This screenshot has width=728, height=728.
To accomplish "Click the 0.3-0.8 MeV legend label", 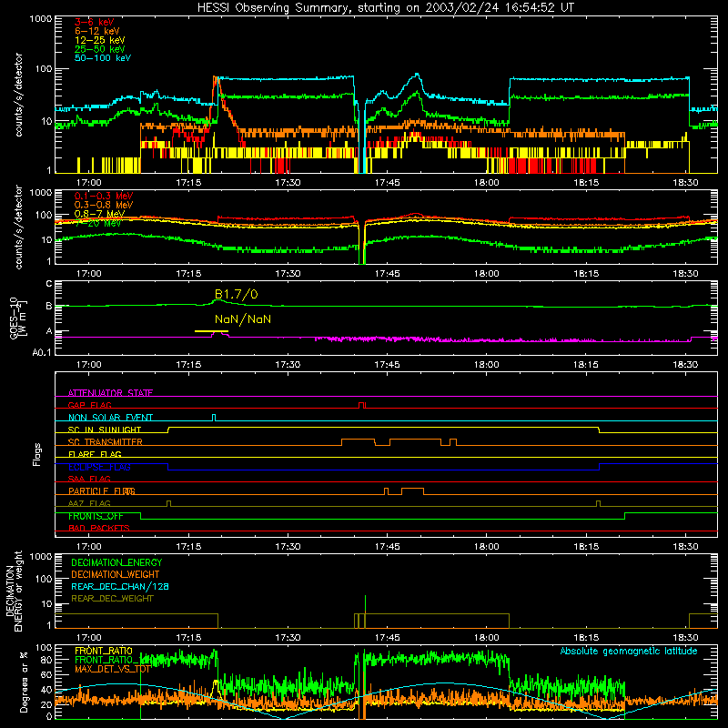I will 104,205.
